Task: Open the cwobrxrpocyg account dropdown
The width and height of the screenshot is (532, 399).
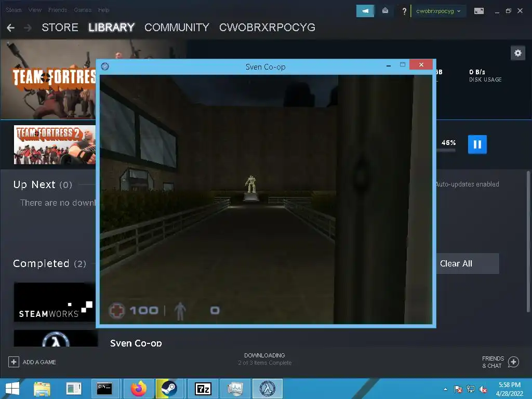Action: pos(438,11)
